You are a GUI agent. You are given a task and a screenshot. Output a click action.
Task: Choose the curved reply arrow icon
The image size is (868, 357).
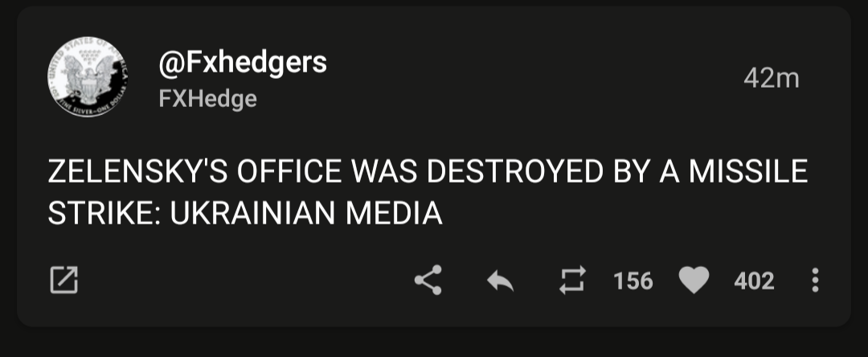[500, 281]
